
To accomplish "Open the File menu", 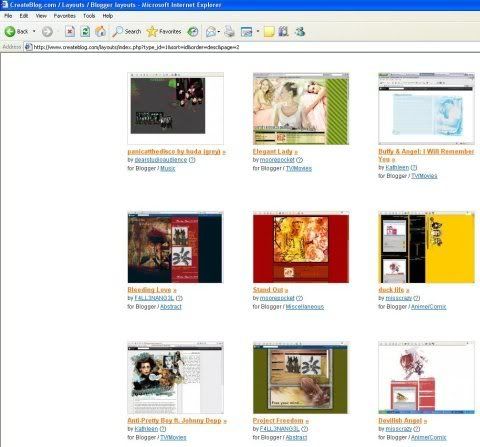I will (x=8, y=16).
